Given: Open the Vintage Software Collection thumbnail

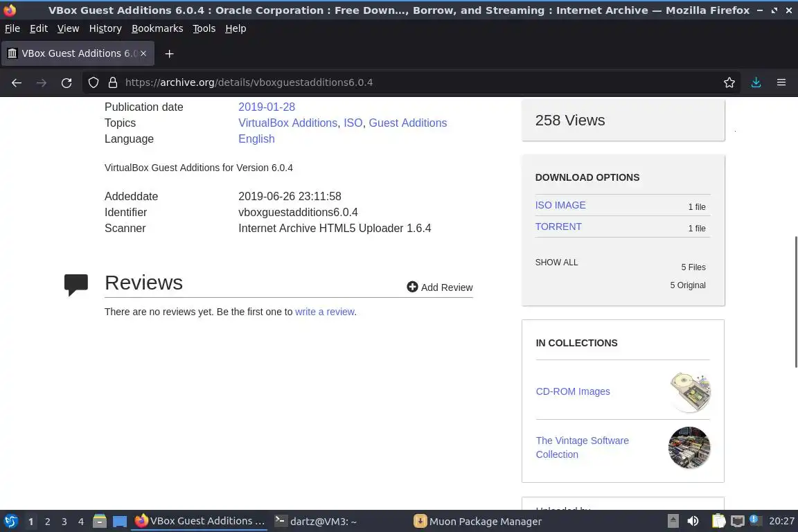Looking at the screenshot, I should pyautogui.click(x=690, y=447).
